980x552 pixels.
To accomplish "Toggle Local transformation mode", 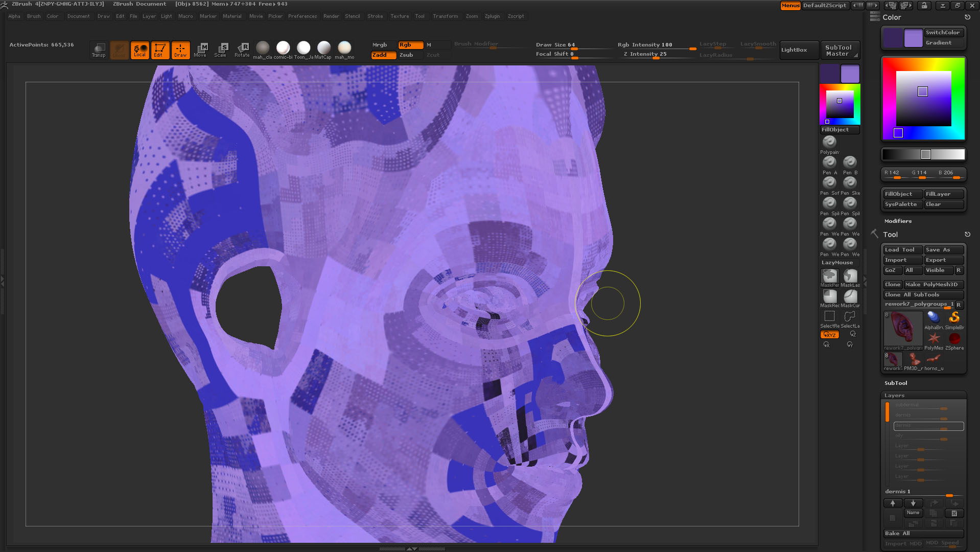I will click(x=139, y=50).
